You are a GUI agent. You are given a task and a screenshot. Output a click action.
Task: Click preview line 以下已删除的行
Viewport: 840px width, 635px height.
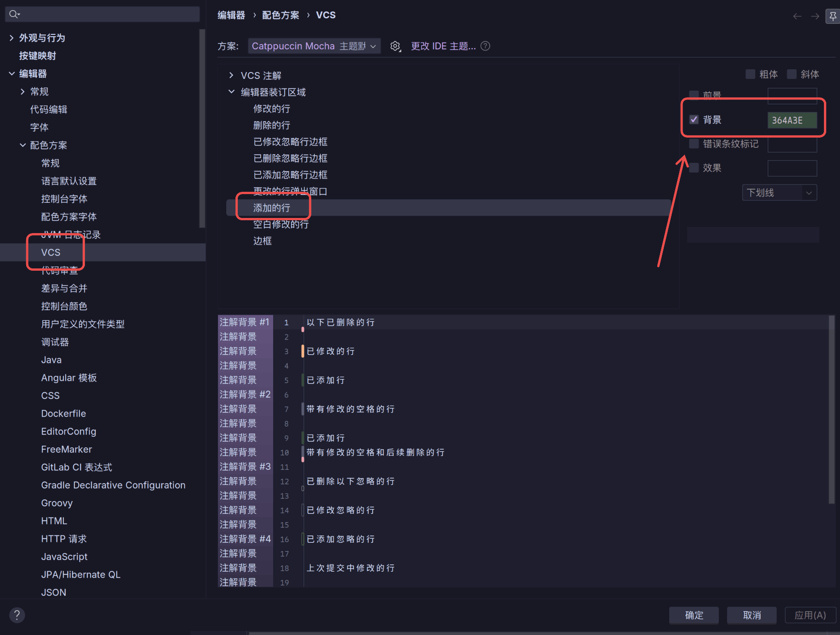(x=341, y=323)
